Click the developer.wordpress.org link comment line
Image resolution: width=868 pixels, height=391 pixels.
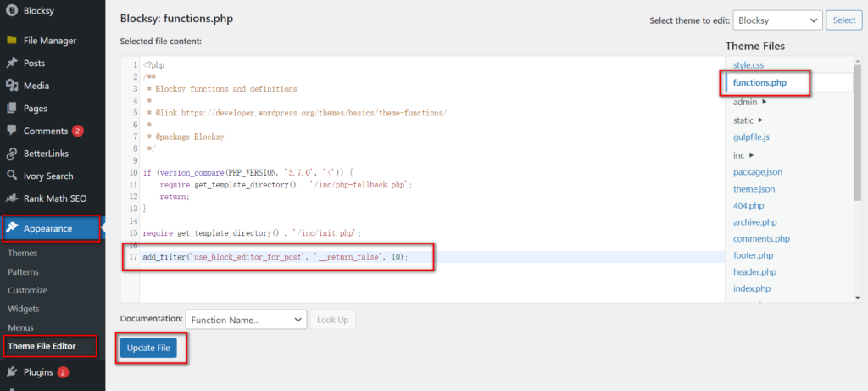[x=297, y=113]
